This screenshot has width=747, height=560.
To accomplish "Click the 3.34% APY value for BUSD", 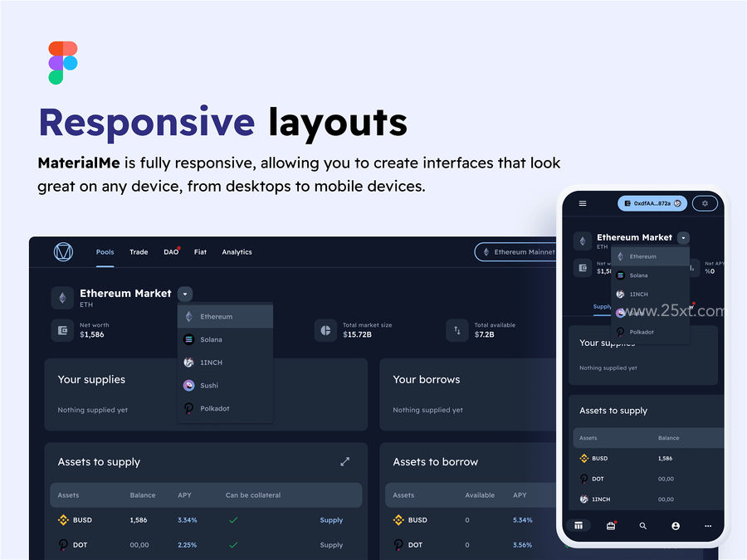I will (x=188, y=520).
